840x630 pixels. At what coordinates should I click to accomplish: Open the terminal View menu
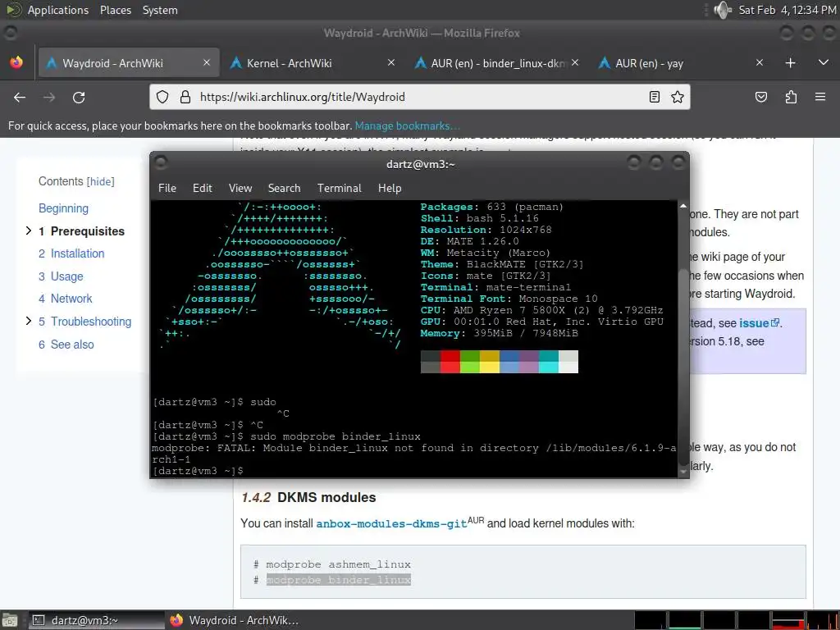(x=240, y=188)
